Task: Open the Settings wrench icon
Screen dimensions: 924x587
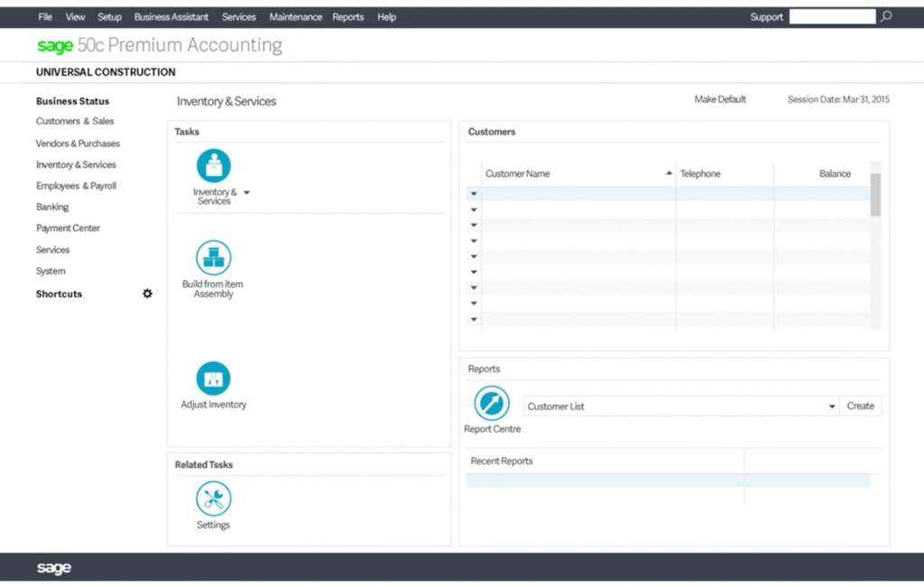Action: (213, 498)
